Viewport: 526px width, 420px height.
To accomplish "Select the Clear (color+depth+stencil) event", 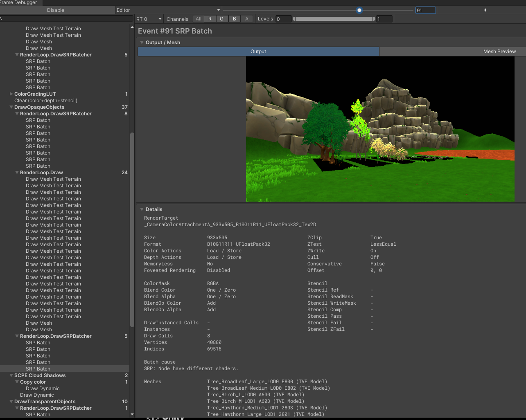I will pyautogui.click(x=46, y=101).
